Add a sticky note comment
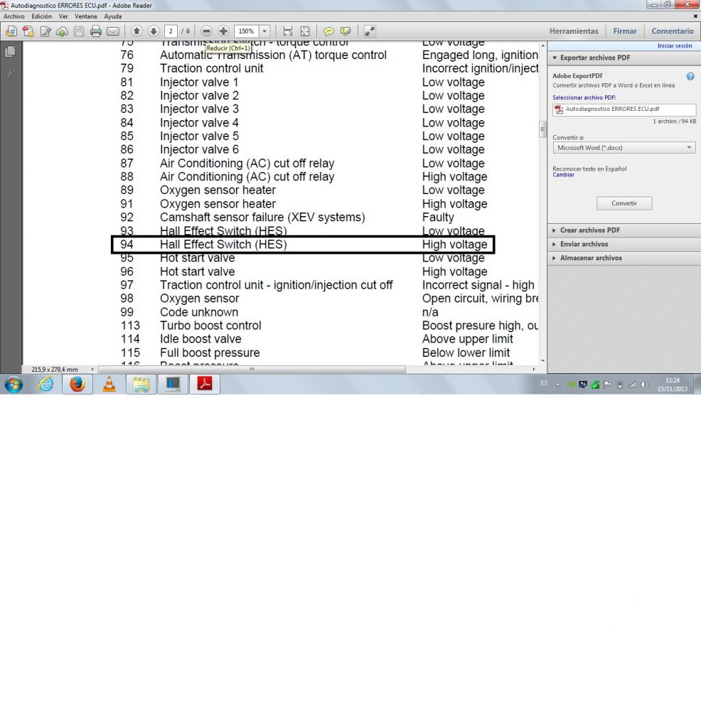This screenshot has width=701, height=728. coord(329,31)
